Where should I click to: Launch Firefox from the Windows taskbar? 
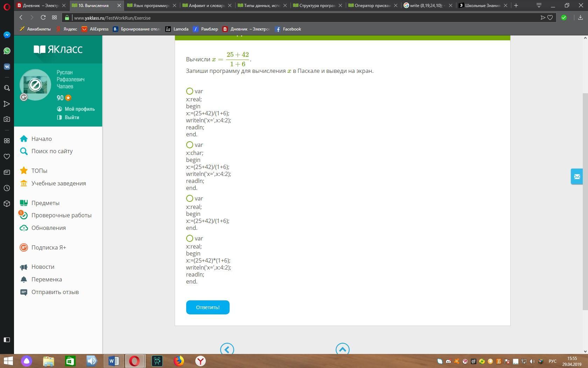coord(179,361)
